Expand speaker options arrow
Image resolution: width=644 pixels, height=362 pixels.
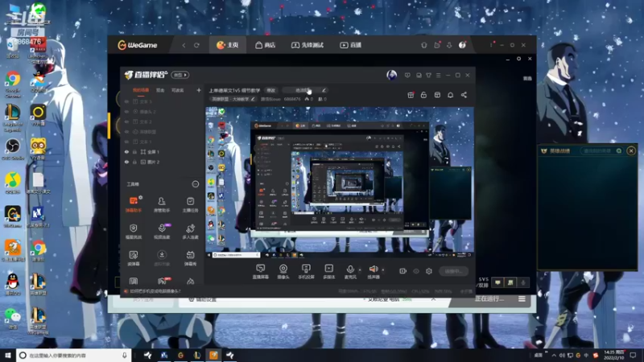tap(383, 269)
